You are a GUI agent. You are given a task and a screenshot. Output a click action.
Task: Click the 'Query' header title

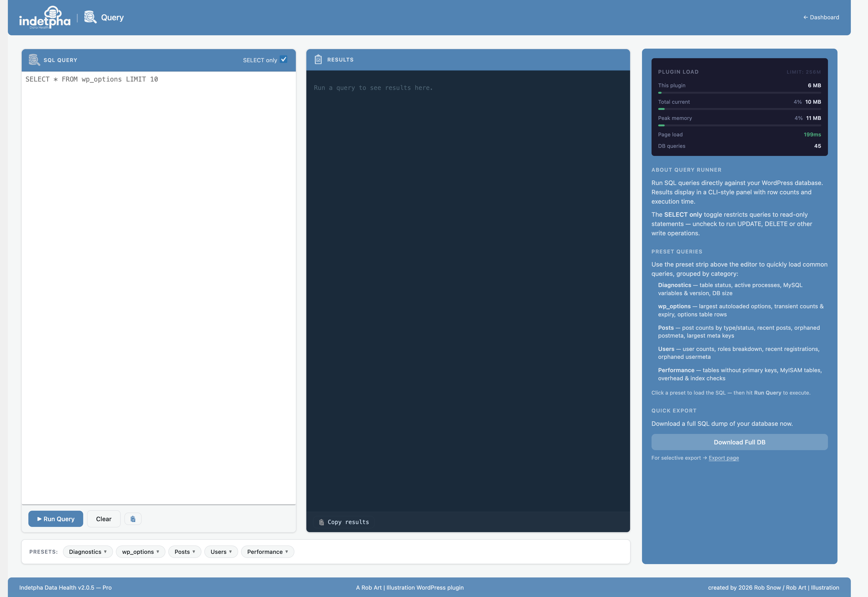[x=112, y=18]
